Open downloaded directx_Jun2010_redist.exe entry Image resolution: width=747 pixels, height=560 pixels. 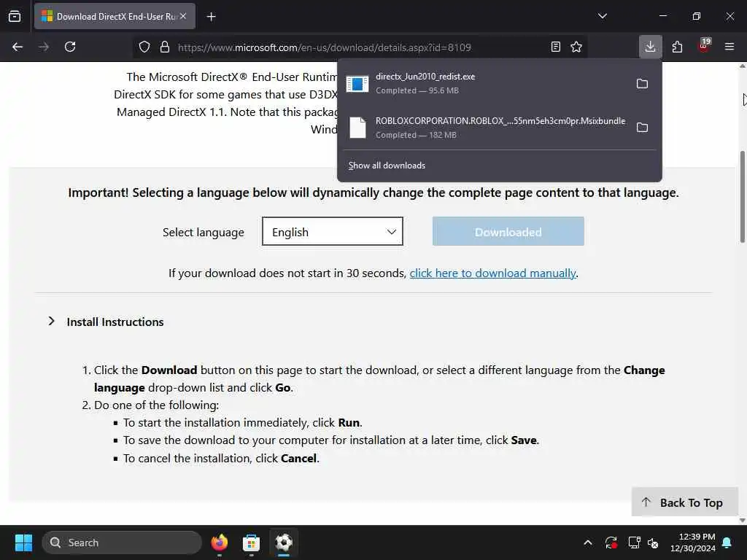[486, 83]
